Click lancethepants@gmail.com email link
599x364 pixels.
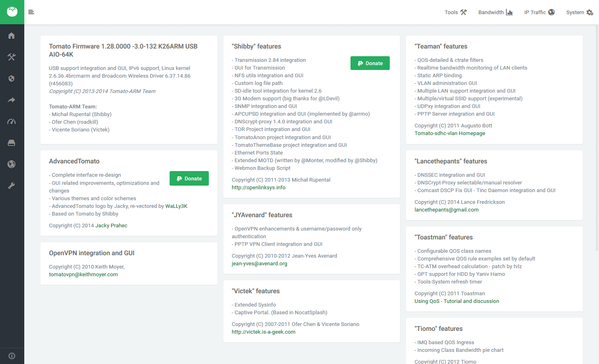pos(446,210)
